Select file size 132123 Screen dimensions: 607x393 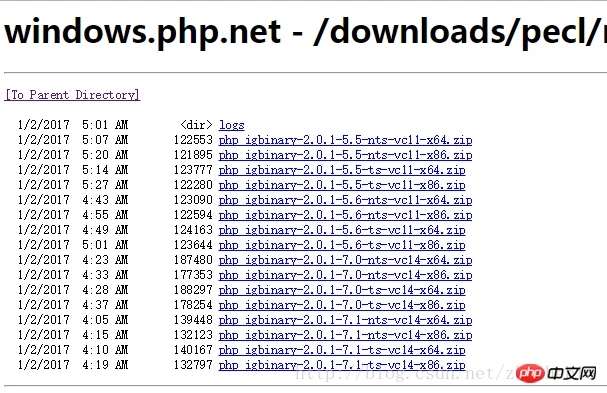tap(193, 335)
